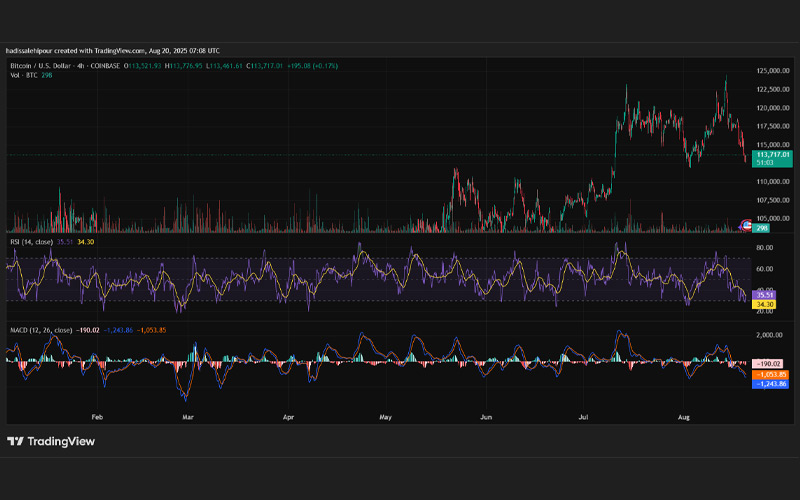Click the May label on the time axis
800x500 pixels.
tap(385, 417)
